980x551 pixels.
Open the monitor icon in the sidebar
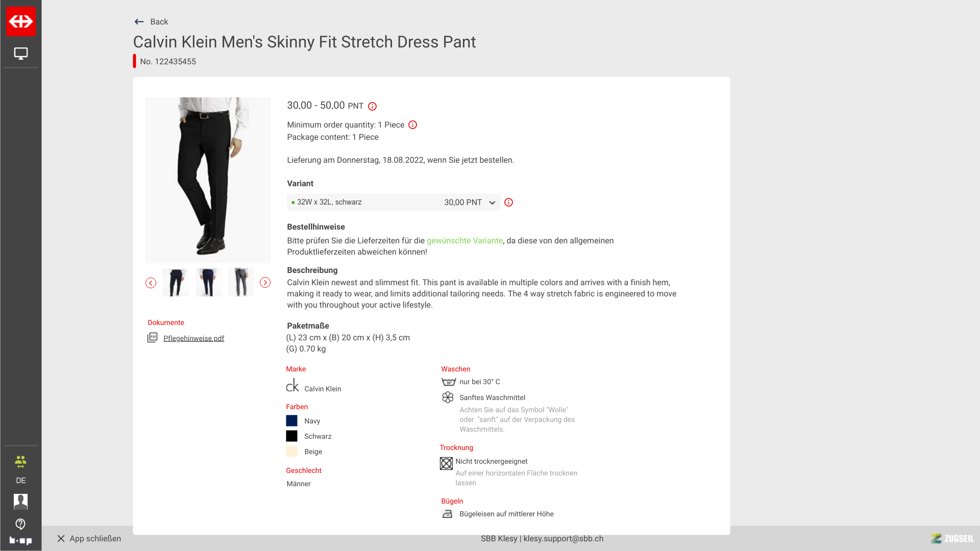21,54
